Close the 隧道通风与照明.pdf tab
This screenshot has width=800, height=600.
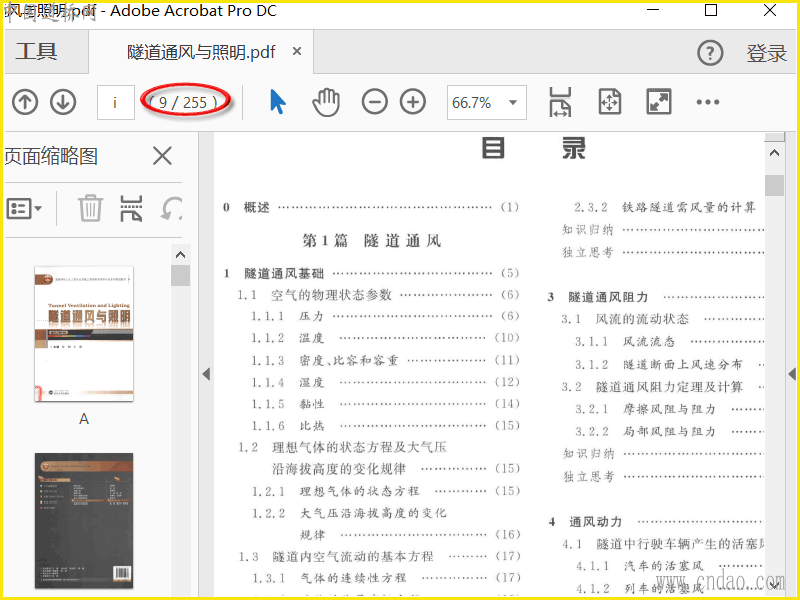click(x=297, y=51)
